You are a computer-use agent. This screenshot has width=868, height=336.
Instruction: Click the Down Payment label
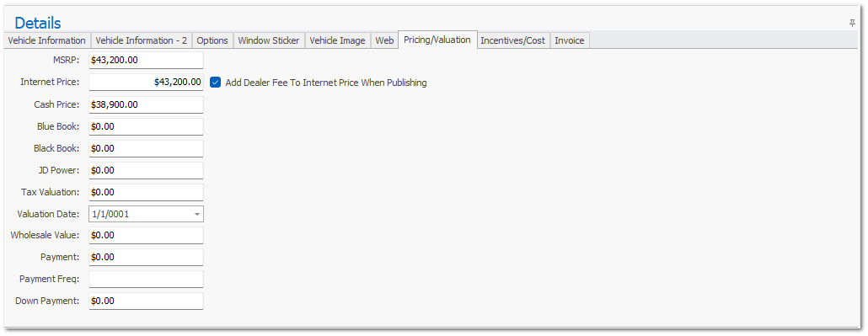pos(47,301)
